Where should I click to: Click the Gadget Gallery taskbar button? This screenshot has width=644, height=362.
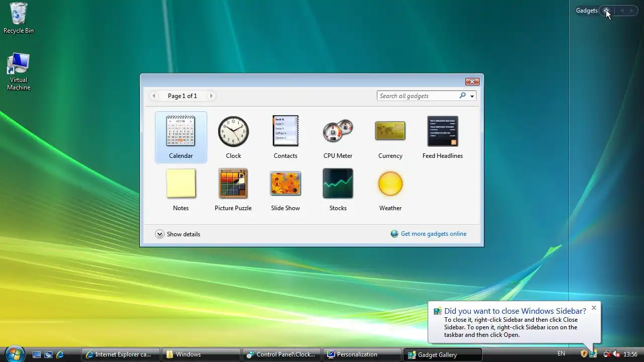[442, 354]
